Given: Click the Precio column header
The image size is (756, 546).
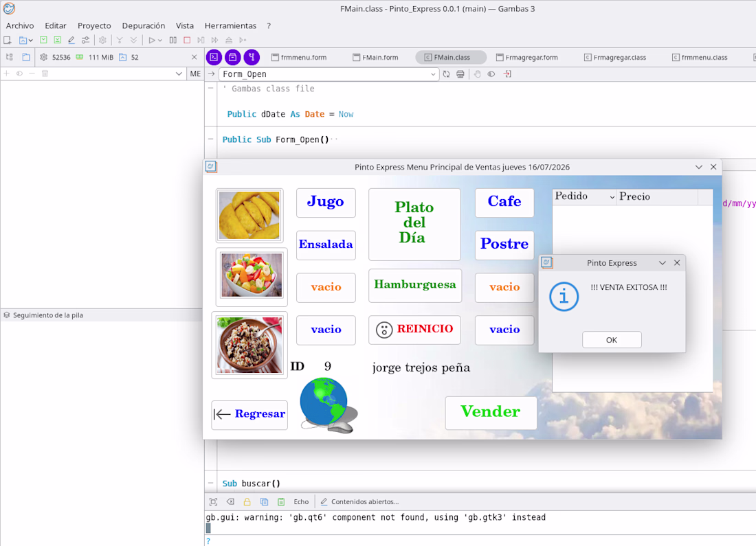Looking at the screenshot, I should coord(657,196).
